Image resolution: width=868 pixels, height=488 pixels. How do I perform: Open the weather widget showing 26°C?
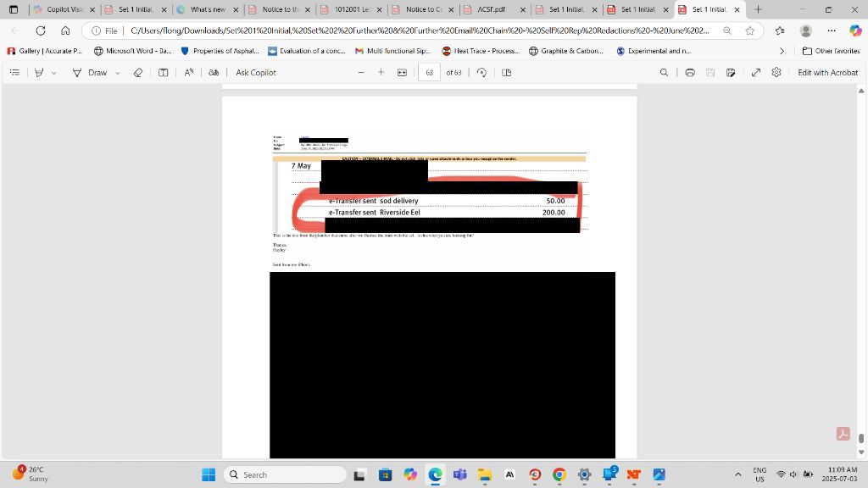tap(32, 474)
